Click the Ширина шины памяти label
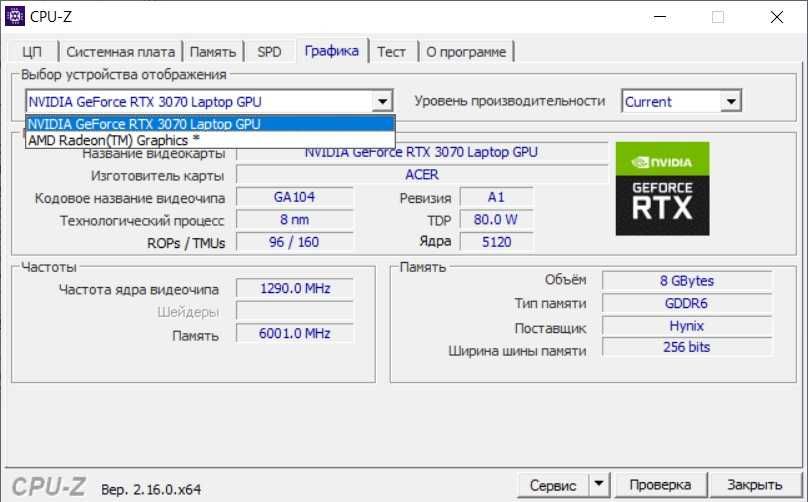808x502 pixels. tap(517, 351)
